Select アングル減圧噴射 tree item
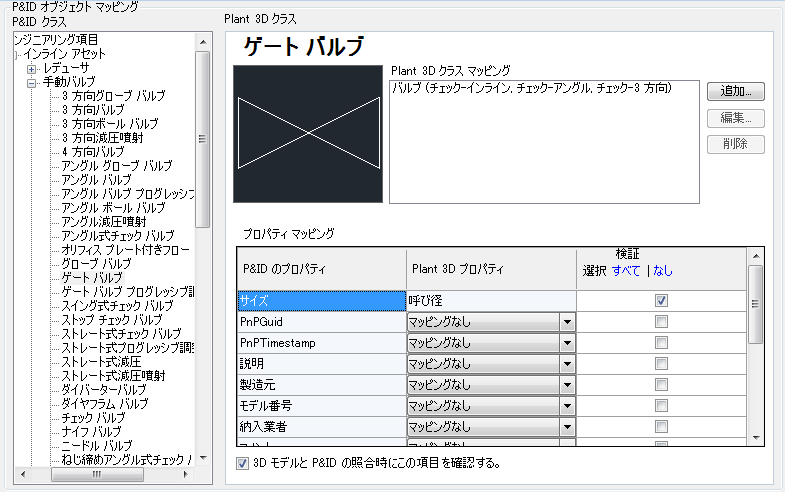The image size is (785, 492). pyautogui.click(x=104, y=222)
